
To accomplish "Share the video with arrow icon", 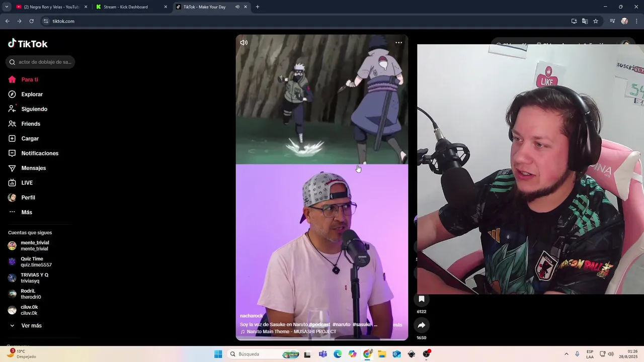I will [x=422, y=325].
